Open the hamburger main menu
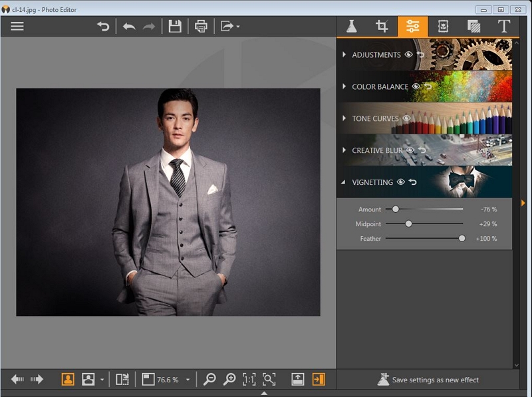This screenshot has height=397, width=532. 17,27
